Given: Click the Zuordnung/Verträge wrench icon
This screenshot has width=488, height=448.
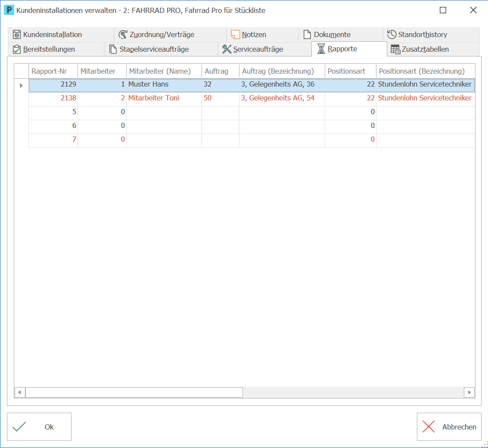Looking at the screenshot, I should 123,34.
